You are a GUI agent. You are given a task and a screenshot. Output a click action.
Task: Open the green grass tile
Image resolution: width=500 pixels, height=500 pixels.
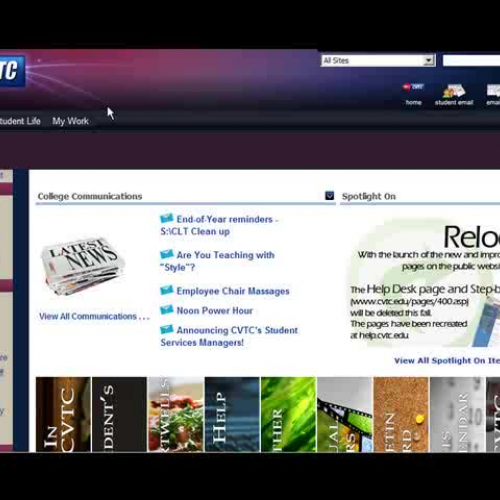pos(288,414)
